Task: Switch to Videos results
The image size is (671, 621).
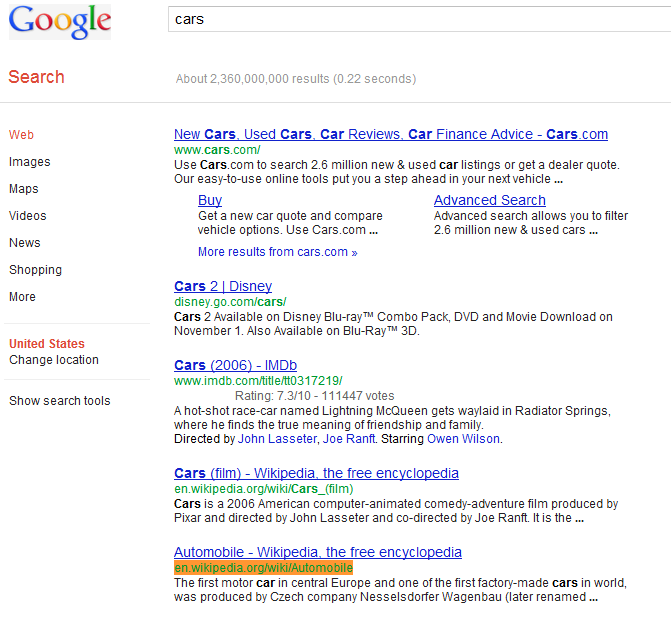Action: click(27, 216)
